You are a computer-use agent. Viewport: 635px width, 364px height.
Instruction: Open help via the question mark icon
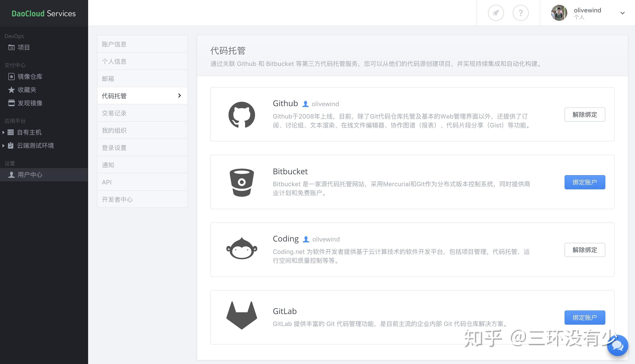pos(520,13)
